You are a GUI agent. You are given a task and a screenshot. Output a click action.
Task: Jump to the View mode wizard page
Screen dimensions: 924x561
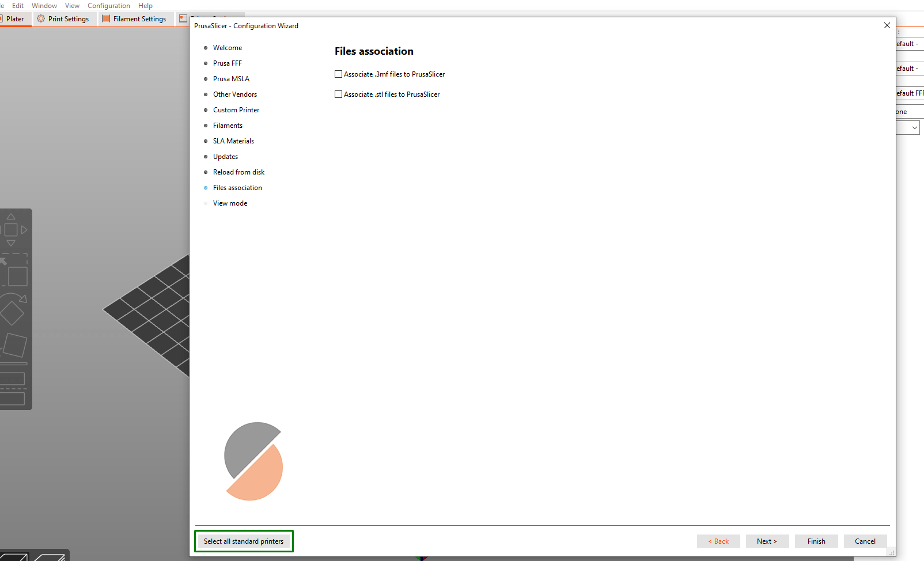pyautogui.click(x=230, y=203)
